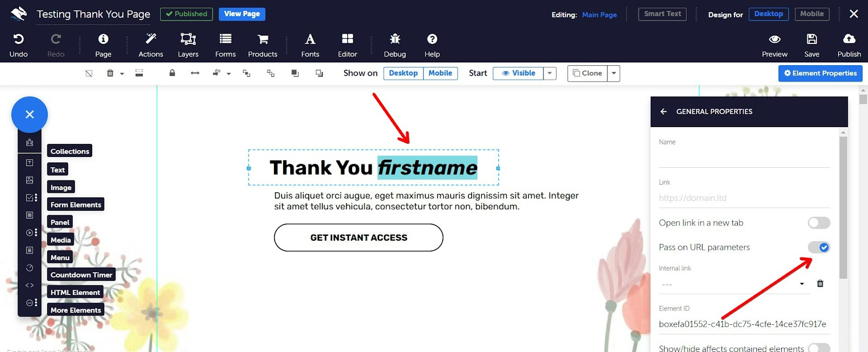This screenshot has height=352, width=868.
Task: Click the Fonts toolbar icon
Action: click(x=310, y=39)
